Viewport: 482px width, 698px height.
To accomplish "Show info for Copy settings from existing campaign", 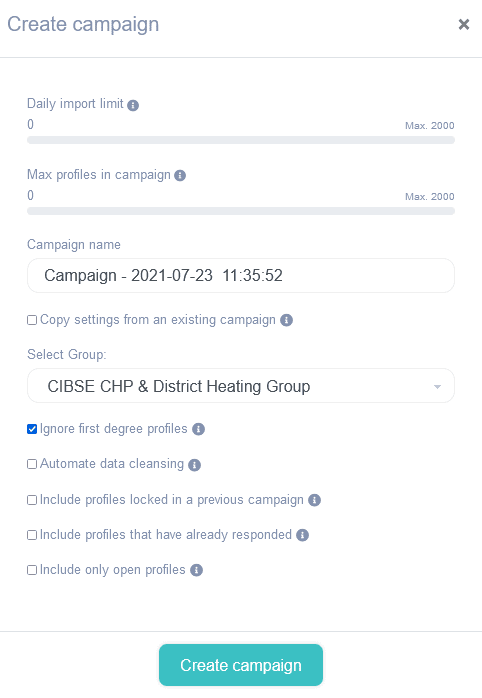I will click(286, 320).
